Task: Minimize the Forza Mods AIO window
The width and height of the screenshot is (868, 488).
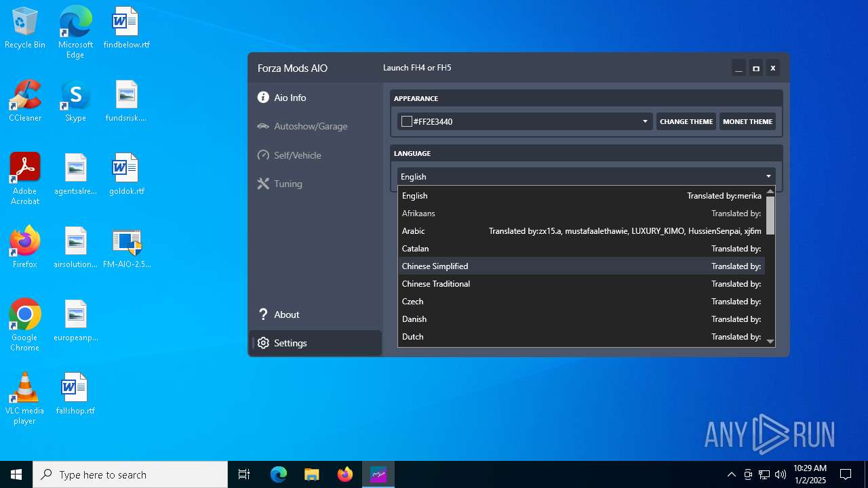Action: [x=738, y=68]
